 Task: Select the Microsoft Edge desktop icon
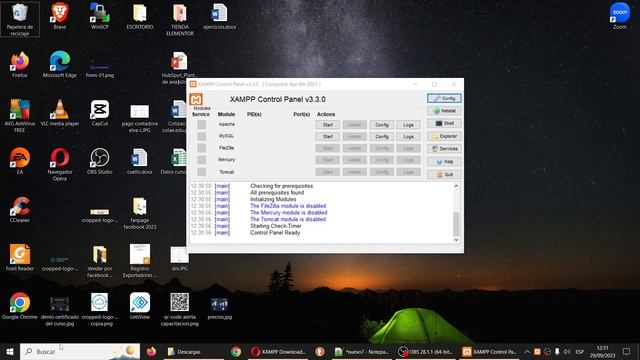pyautogui.click(x=60, y=64)
